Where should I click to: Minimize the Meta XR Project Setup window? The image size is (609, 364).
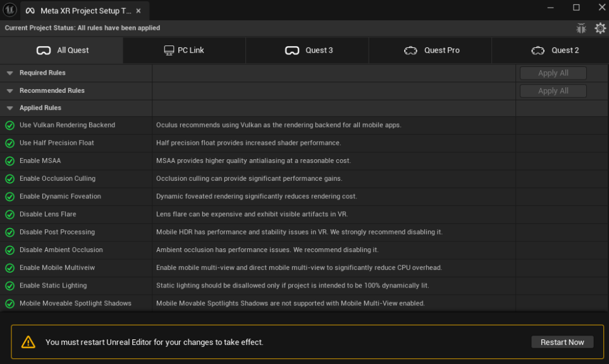pyautogui.click(x=550, y=8)
